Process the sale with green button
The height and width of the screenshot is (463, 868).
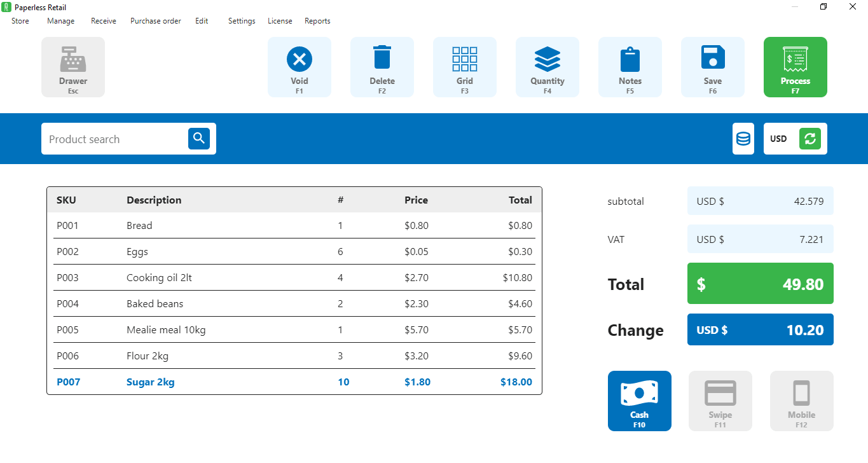click(x=796, y=67)
